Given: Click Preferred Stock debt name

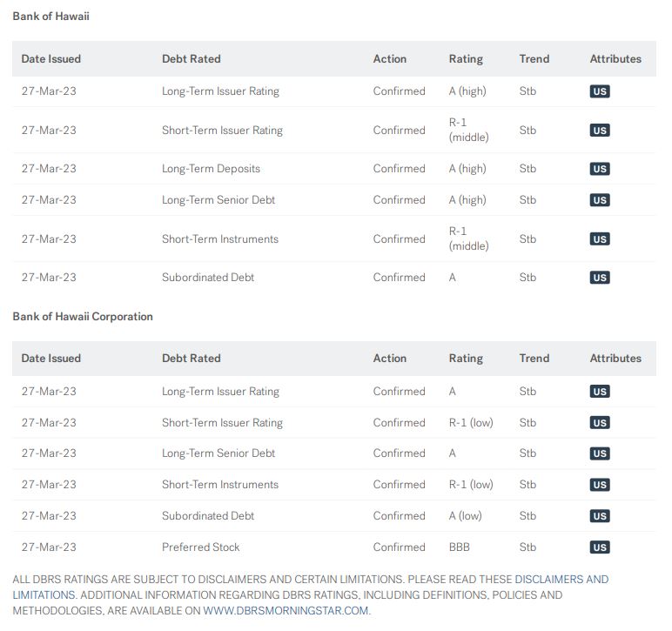Looking at the screenshot, I should click(x=200, y=547).
